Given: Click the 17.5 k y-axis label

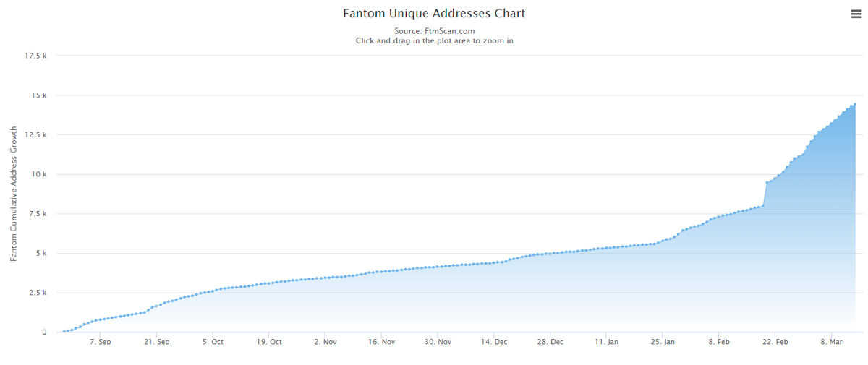Looking at the screenshot, I should pos(36,56).
